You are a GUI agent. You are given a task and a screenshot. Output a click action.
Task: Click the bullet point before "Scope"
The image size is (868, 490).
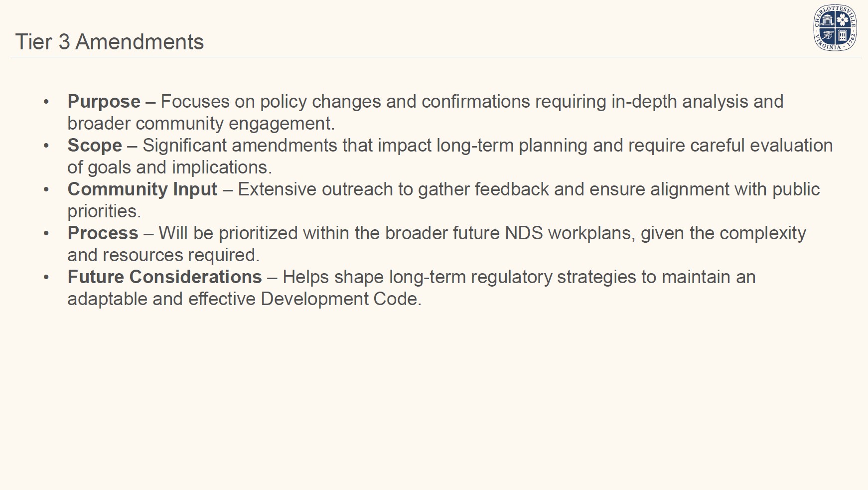46,146
